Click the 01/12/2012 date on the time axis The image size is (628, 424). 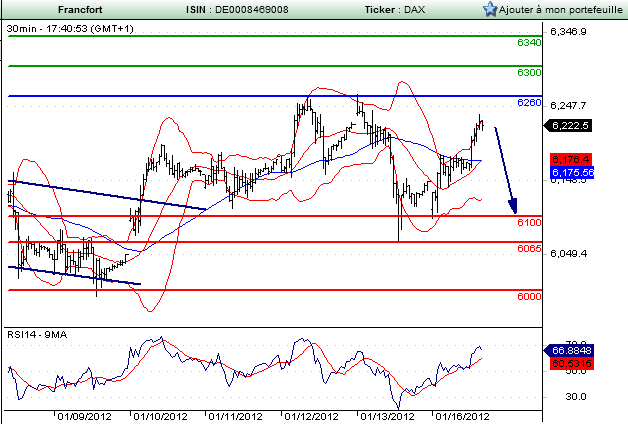[x=311, y=416]
